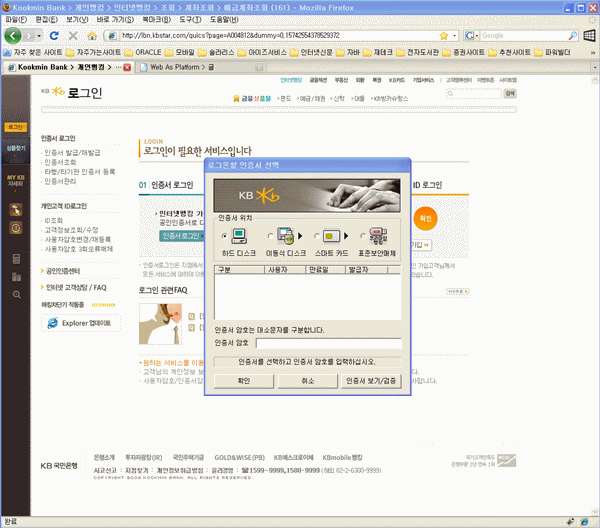This screenshot has width=600, height=528.
Task: Click the search magnifier in the Google box
Action: [x=573, y=36]
